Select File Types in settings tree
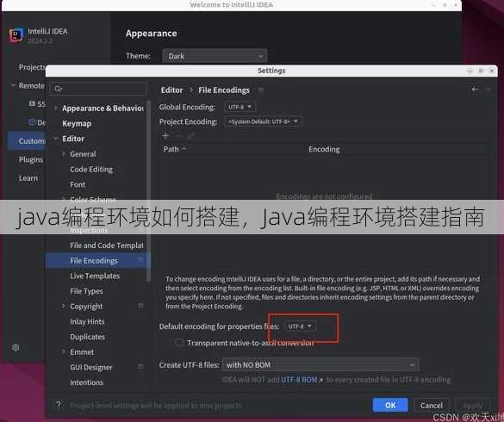 86,291
